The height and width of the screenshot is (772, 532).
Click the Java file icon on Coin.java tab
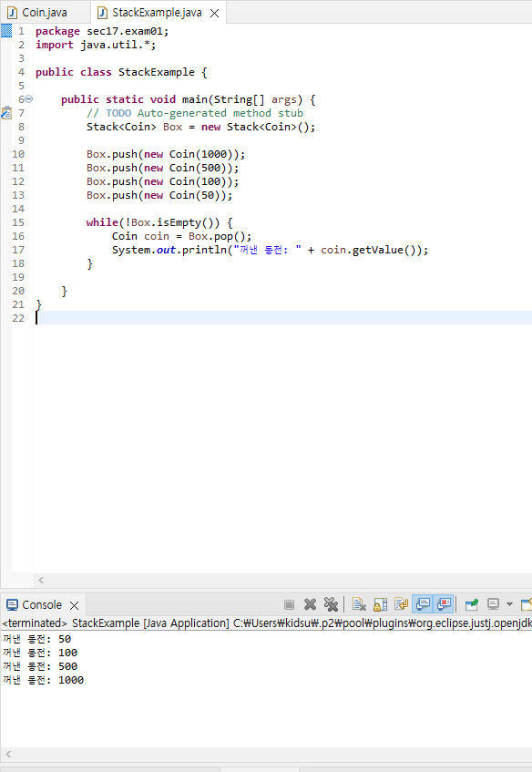(13, 13)
